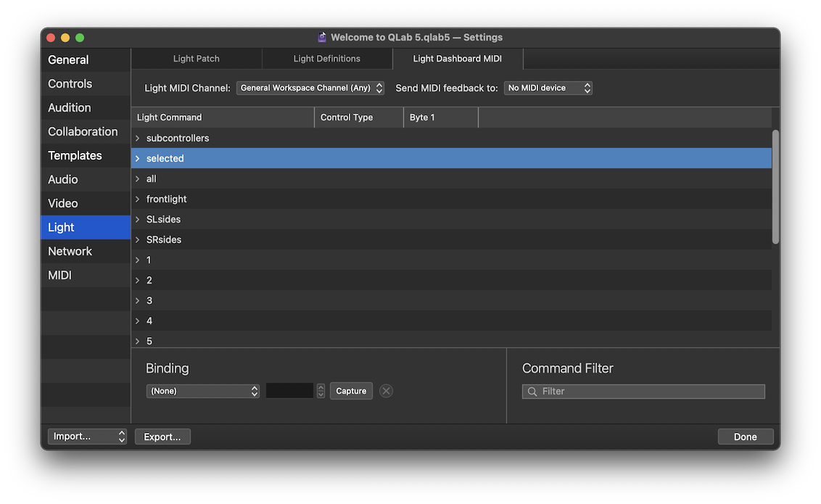The image size is (821, 504).
Task: Click the Export... button
Action: (162, 436)
